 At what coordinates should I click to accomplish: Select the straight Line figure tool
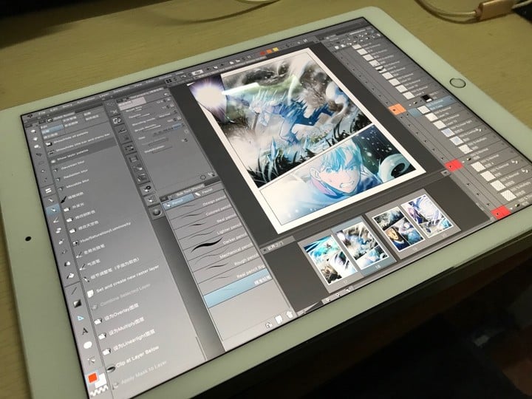tap(74, 290)
